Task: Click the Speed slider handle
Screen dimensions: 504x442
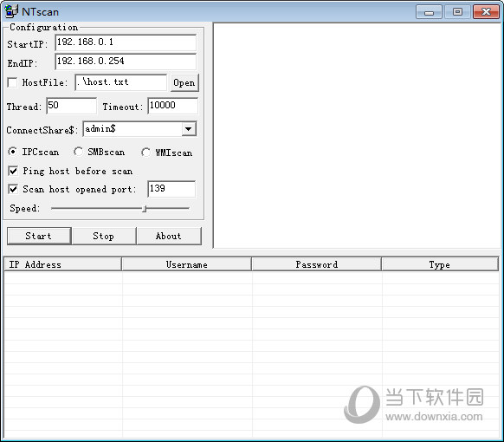Action: (145, 209)
